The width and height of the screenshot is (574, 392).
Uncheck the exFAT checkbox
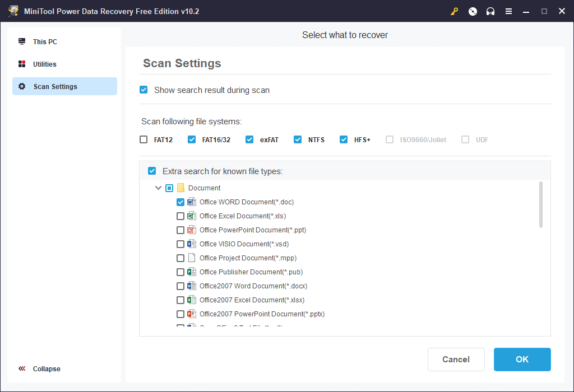click(249, 139)
